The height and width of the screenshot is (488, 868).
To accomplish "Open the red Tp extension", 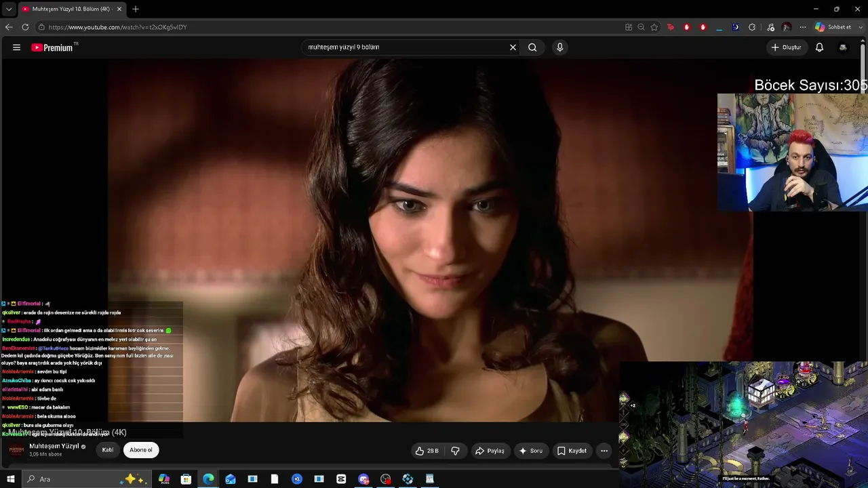I will point(671,27).
